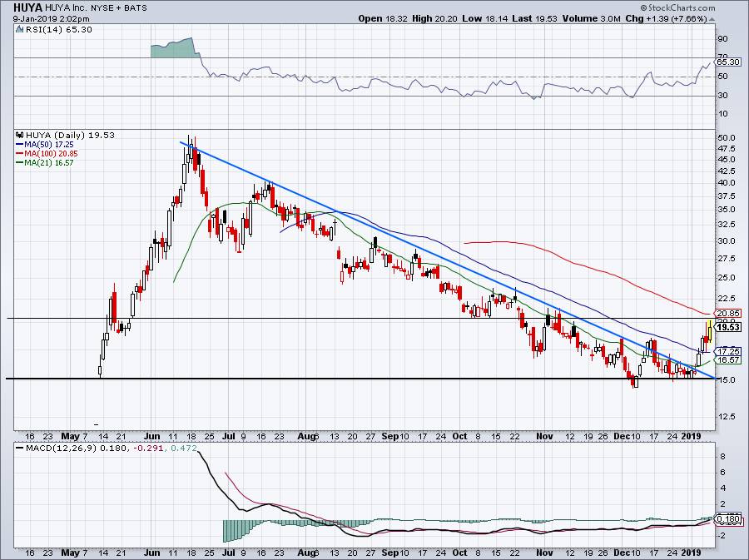Click 'May' on the MACD panel date axis
The width and height of the screenshot is (749, 560).
click(70, 553)
